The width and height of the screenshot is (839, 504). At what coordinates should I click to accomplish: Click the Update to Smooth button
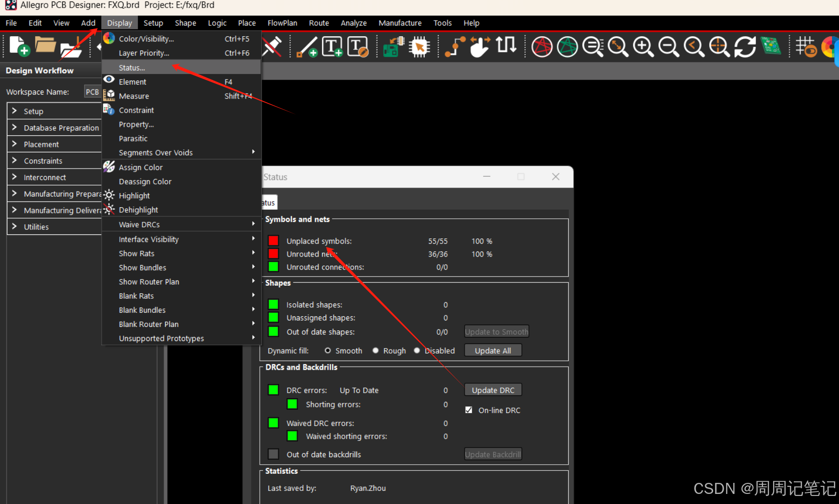point(497,331)
